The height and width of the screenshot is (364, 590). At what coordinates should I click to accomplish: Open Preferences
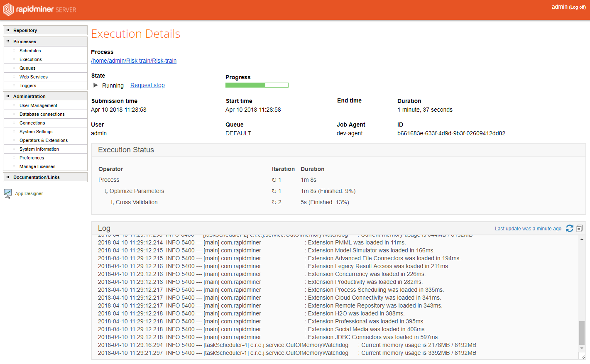[x=32, y=158]
